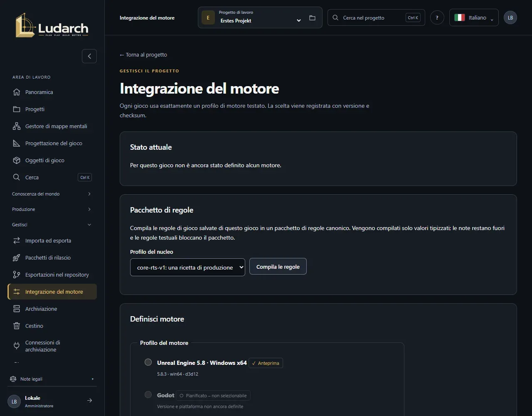Image resolution: width=532 pixels, height=416 pixels.
Task: Click the Versione e piattaforma non ancora definite text
Action: 200,406
